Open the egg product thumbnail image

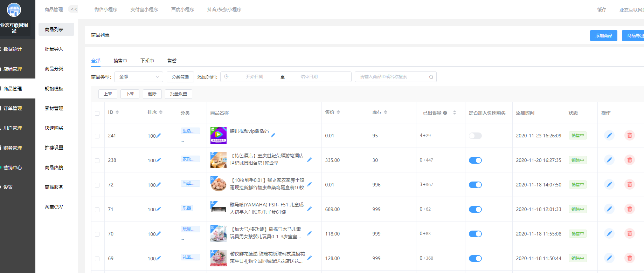[x=219, y=184]
